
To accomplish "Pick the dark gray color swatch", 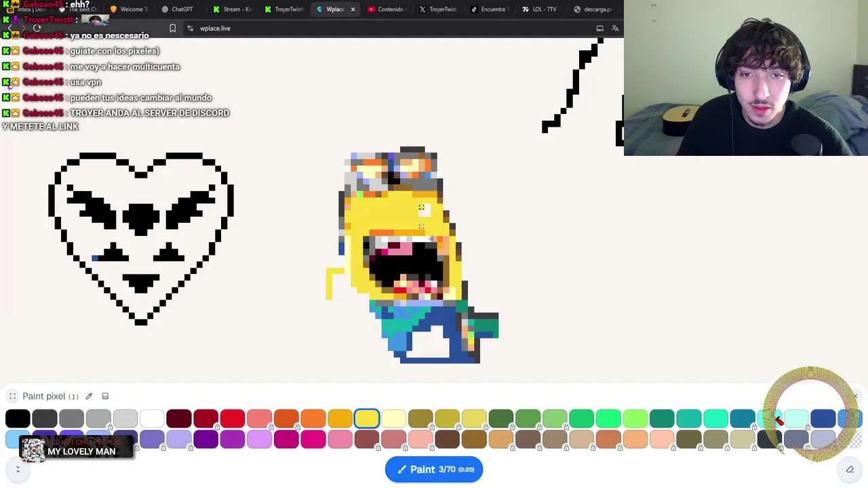I will 44,419.
